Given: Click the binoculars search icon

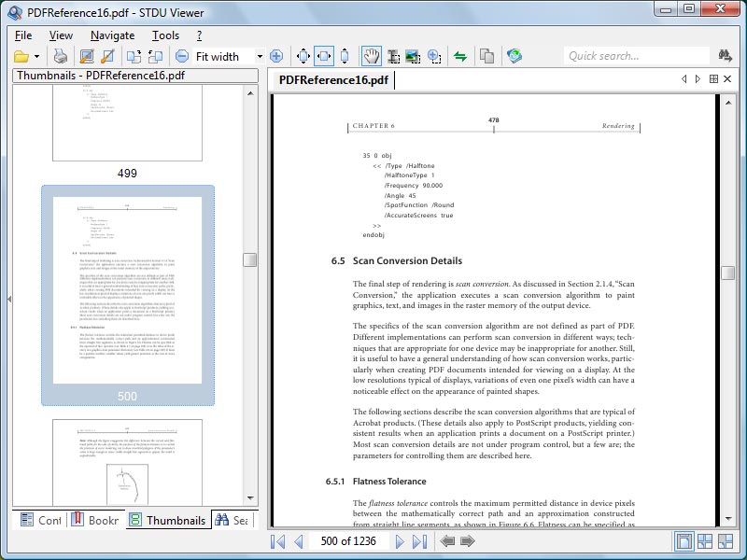Looking at the screenshot, I should pos(726,56).
